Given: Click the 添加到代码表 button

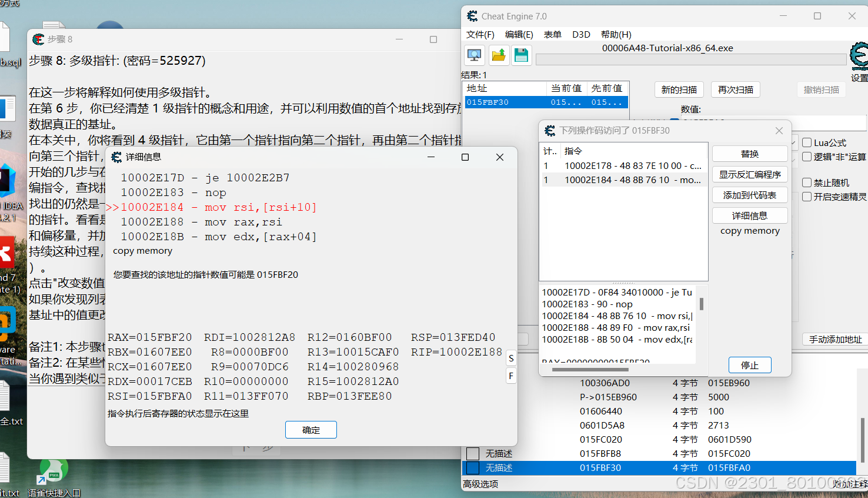Looking at the screenshot, I should pos(750,195).
